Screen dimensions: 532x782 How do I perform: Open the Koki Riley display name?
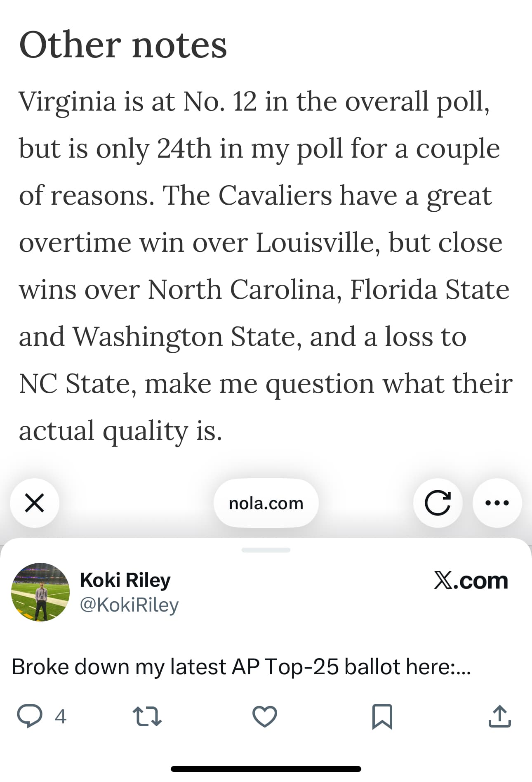click(125, 580)
